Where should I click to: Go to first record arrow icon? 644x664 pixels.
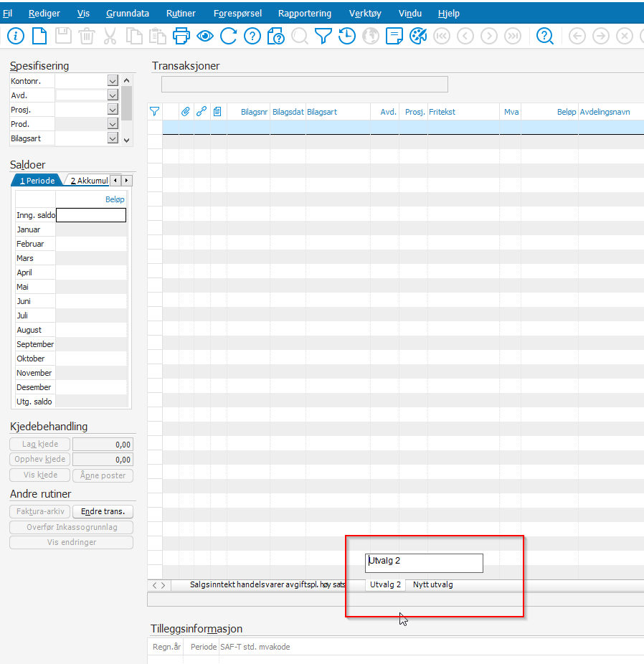(442, 36)
